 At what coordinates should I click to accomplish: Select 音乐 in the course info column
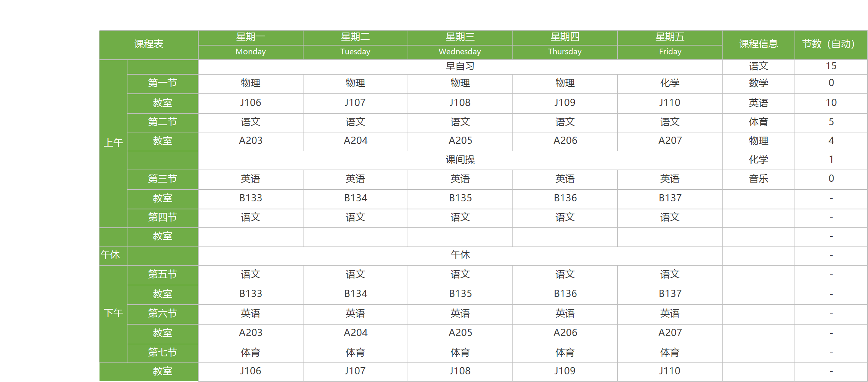click(759, 179)
